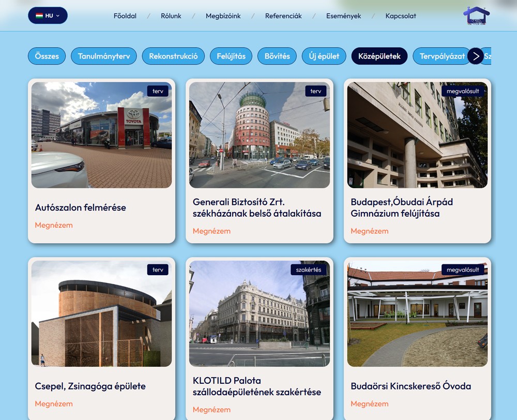Click the terv badge on Autószalon card
This screenshot has width=517, height=420.
click(158, 91)
